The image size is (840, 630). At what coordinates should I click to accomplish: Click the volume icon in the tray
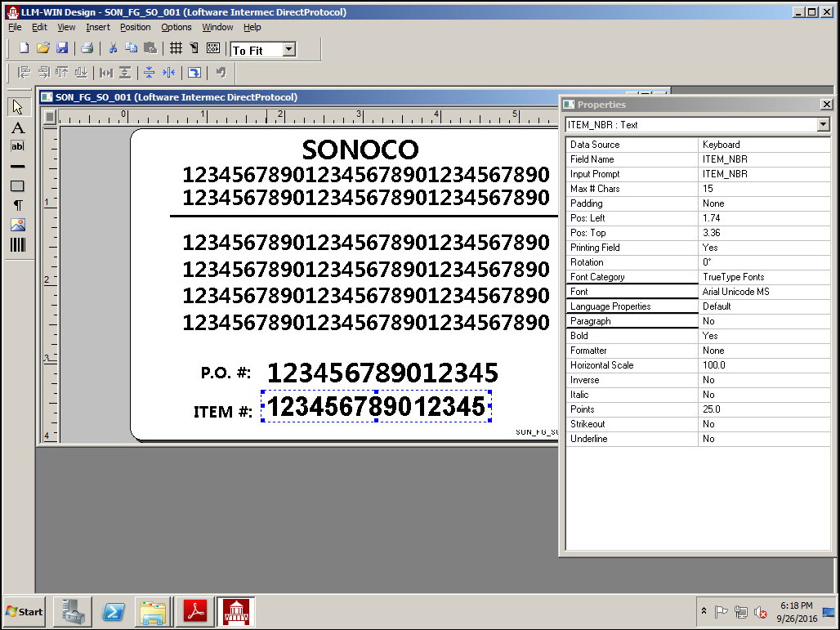click(x=760, y=612)
